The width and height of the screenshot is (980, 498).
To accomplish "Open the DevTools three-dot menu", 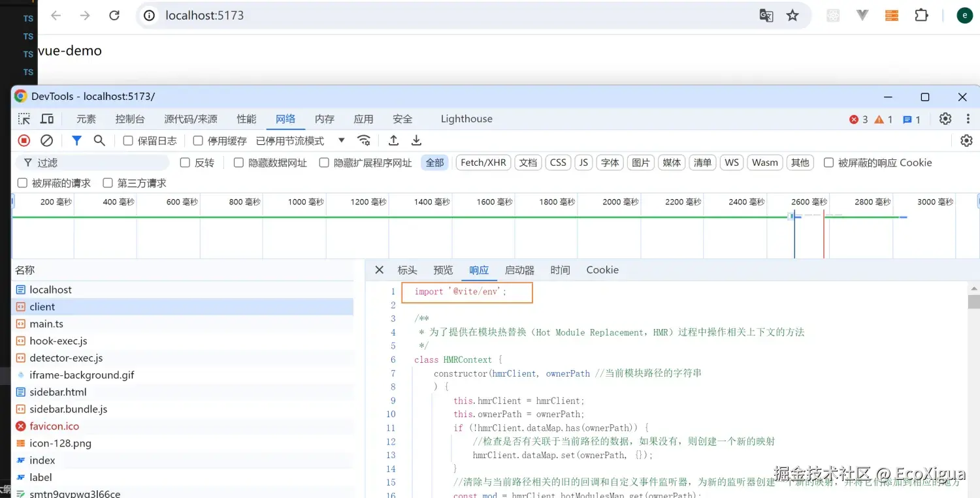I will [x=968, y=119].
